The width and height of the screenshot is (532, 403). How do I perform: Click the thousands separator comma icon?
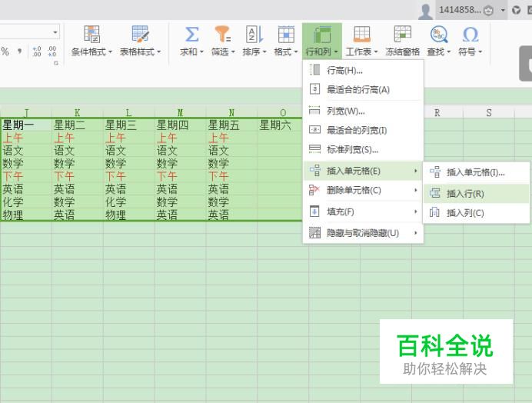point(20,51)
